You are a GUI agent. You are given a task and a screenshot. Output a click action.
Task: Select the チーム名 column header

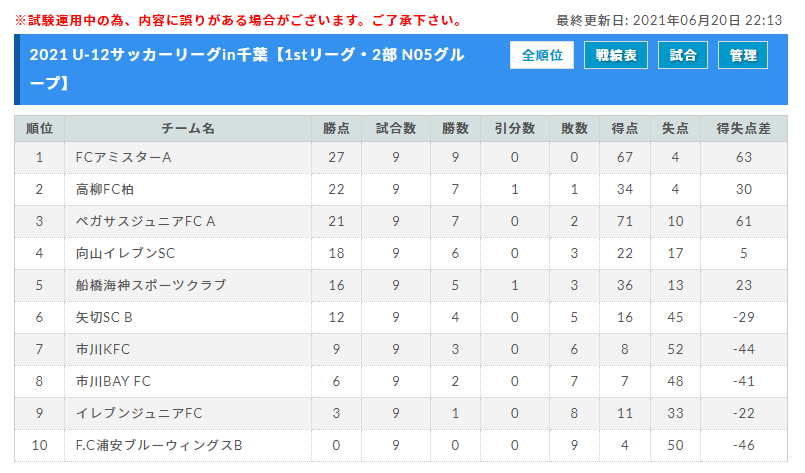188,128
